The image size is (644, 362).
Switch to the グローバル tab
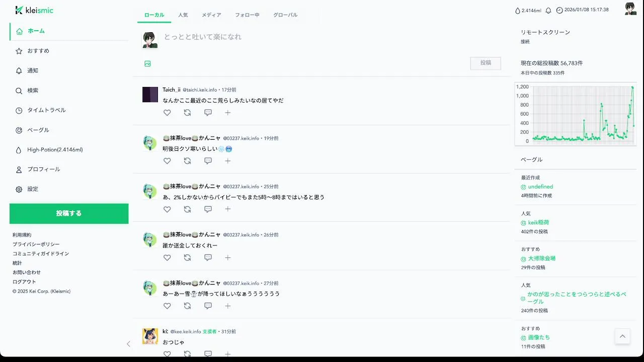click(285, 15)
